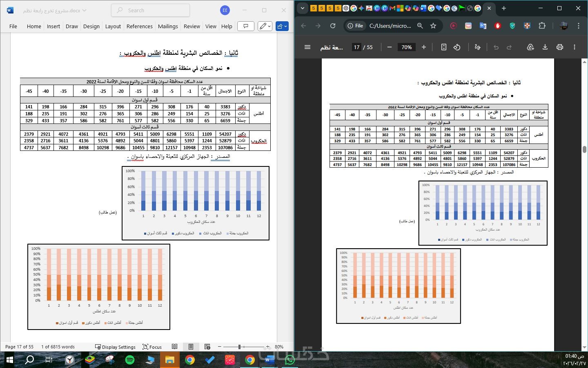Rotate the PDF page counterclockwise
The image size is (588, 368).
(x=457, y=47)
